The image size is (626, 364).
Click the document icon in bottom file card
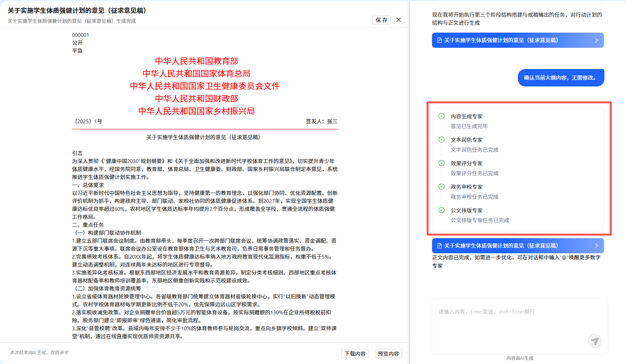(x=440, y=246)
